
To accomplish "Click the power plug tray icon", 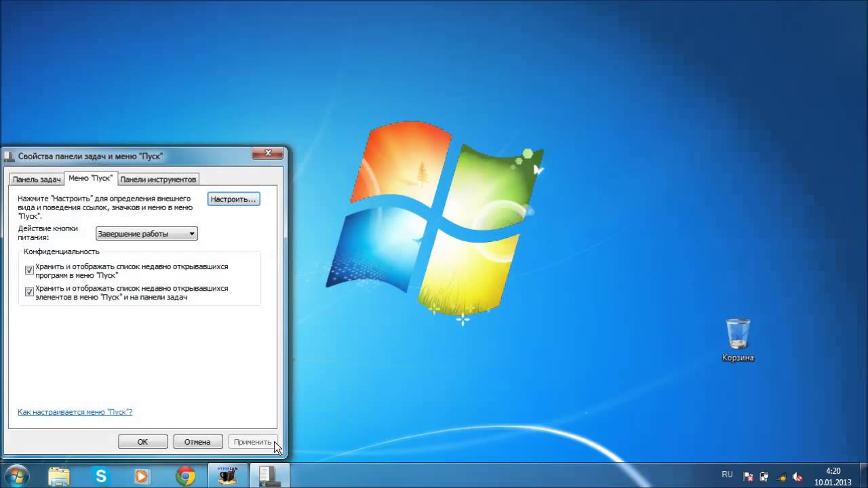I will 764,476.
